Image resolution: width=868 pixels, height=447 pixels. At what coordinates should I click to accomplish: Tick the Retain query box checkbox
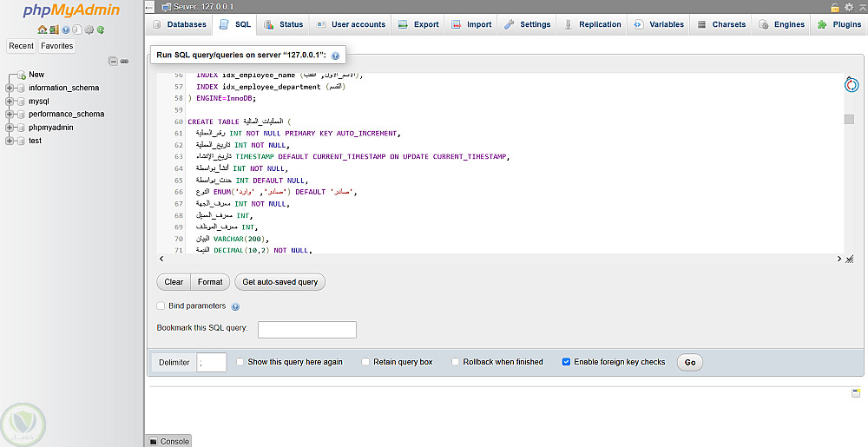[365, 362]
